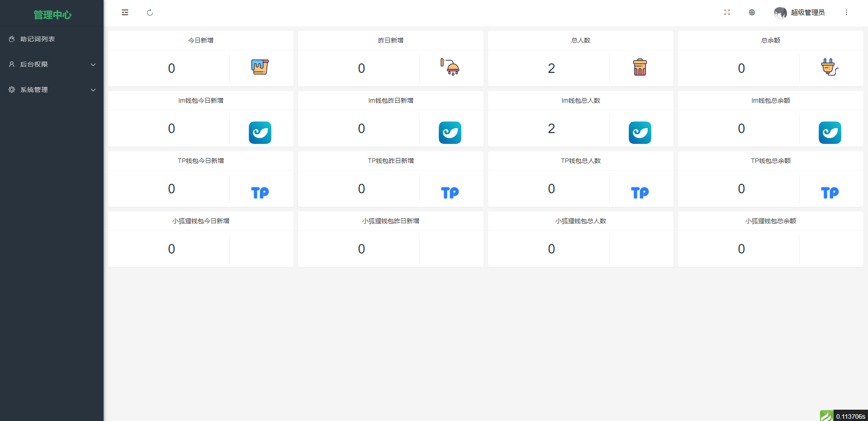Click the 小狐狸钱包今日新增 card title

click(201, 221)
